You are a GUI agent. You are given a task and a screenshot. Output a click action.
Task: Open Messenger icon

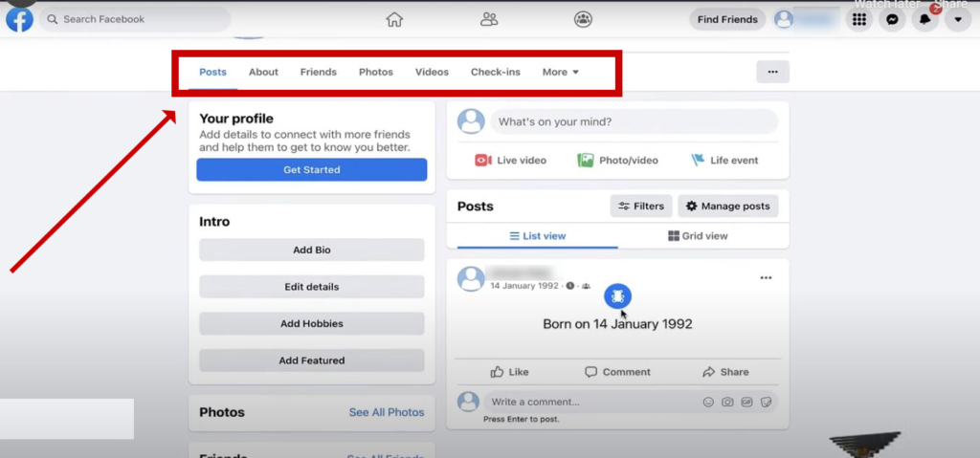893,19
